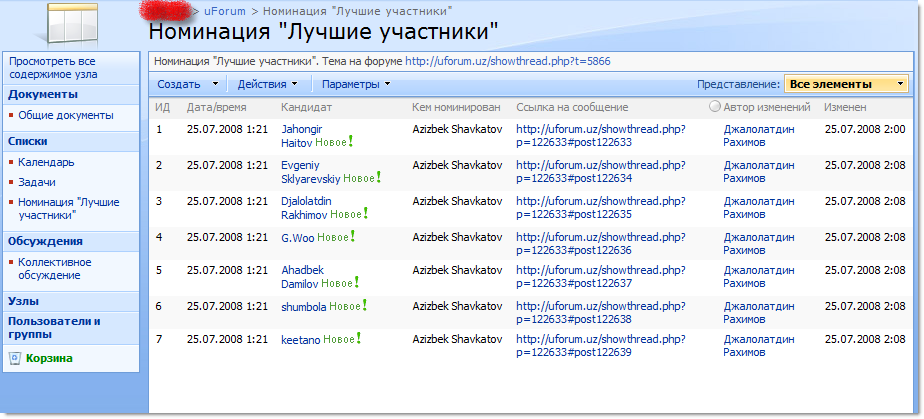Go to Задачи list in sidebar

click(x=37, y=182)
